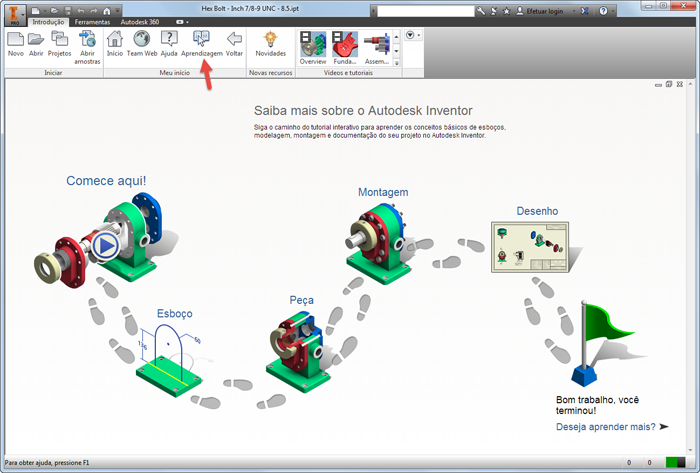700x473 pixels.
Task: Play the Overview video thumbnail
Action: [x=313, y=48]
